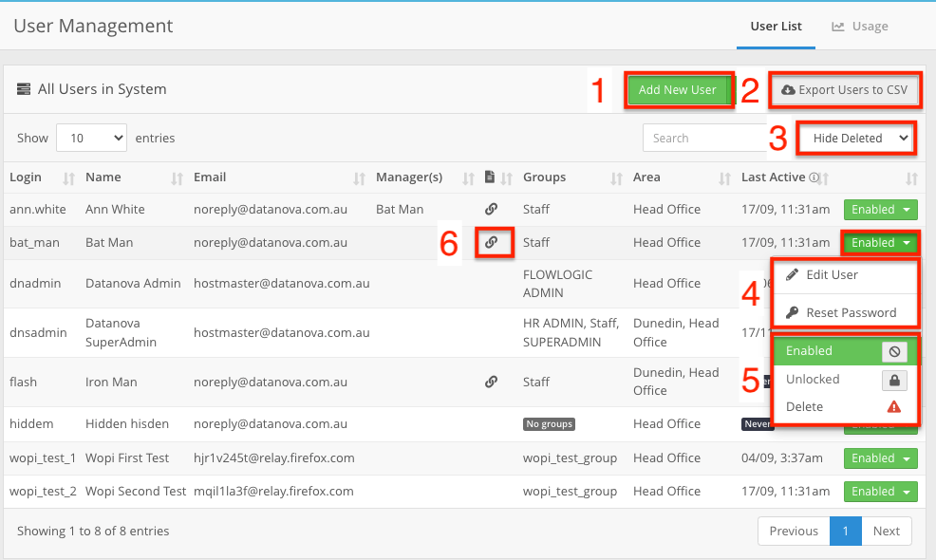
Task: Click Showing 1 to 8 of 8 entries
Action: point(93,531)
